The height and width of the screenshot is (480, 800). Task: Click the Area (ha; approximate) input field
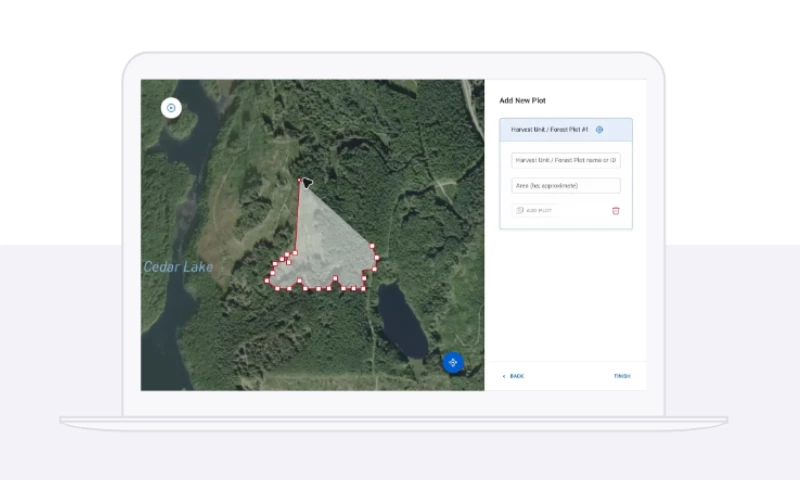565,186
